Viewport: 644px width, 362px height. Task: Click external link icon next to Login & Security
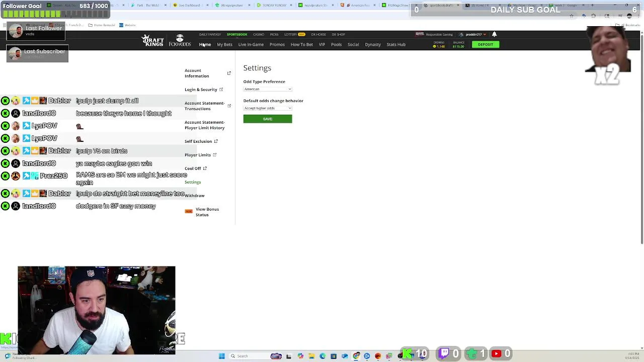coord(221,89)
